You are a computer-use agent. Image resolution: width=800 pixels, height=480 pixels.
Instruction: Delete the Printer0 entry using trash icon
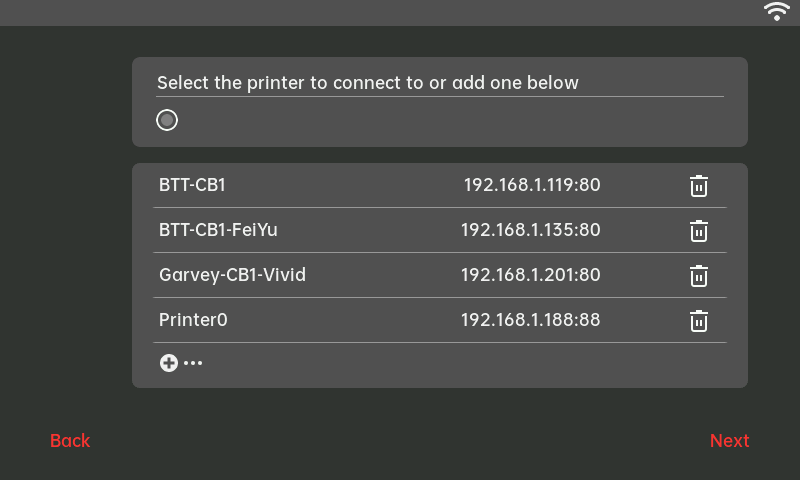699,321
